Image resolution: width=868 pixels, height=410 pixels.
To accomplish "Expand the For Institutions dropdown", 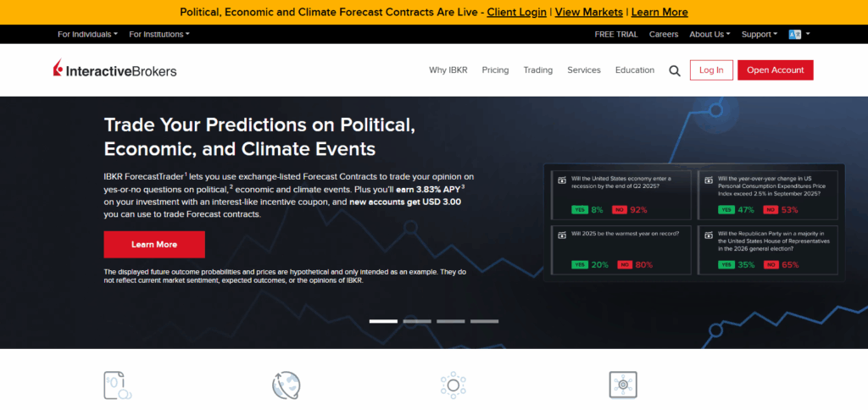I will click(159, 34).
